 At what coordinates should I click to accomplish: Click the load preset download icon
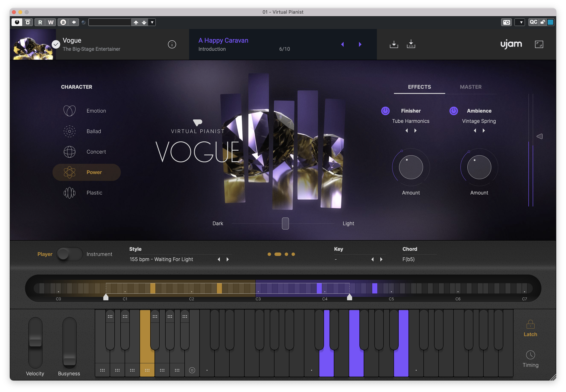(x=394, y=44)
